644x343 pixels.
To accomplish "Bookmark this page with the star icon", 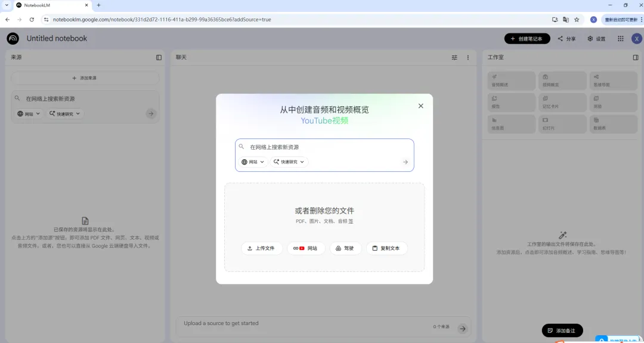I will point(577,19).
